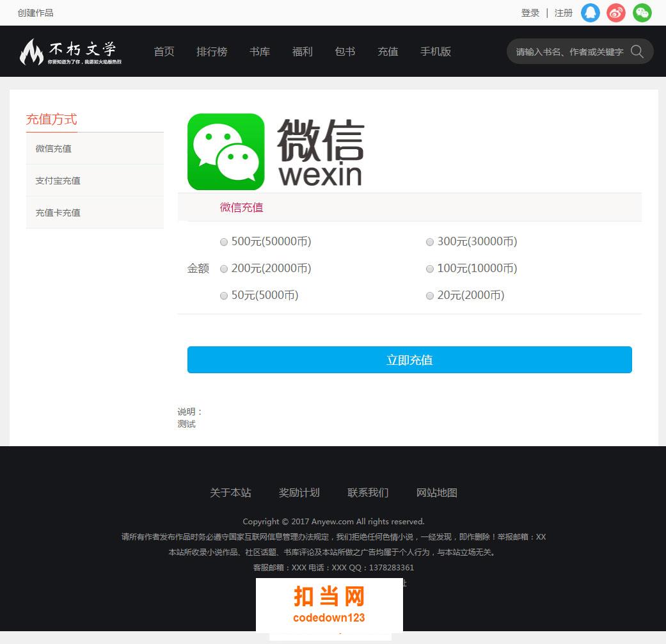The width and height of the screenshot is (666, 644).
Task: Click the 立即充值 button
Action: click(409, 360)
